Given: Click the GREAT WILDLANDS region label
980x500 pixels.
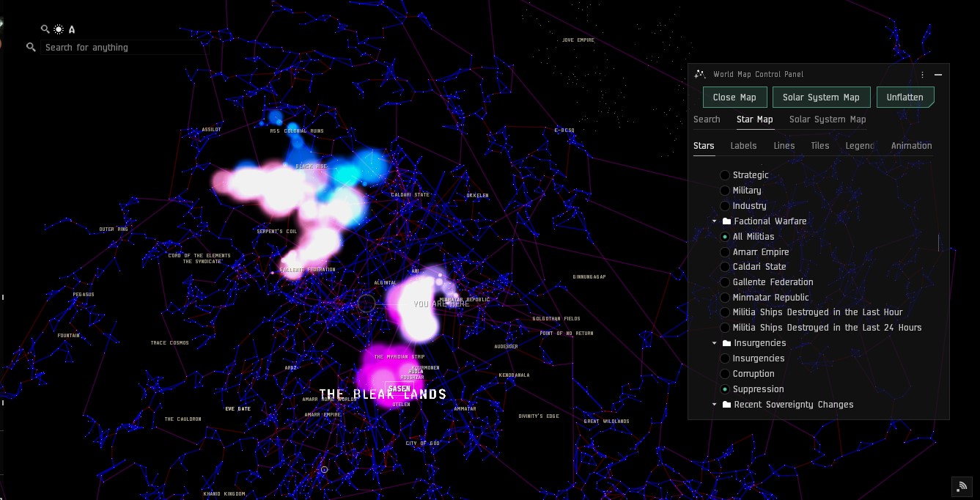Looking at the screenshot, I should coord(607,422).
